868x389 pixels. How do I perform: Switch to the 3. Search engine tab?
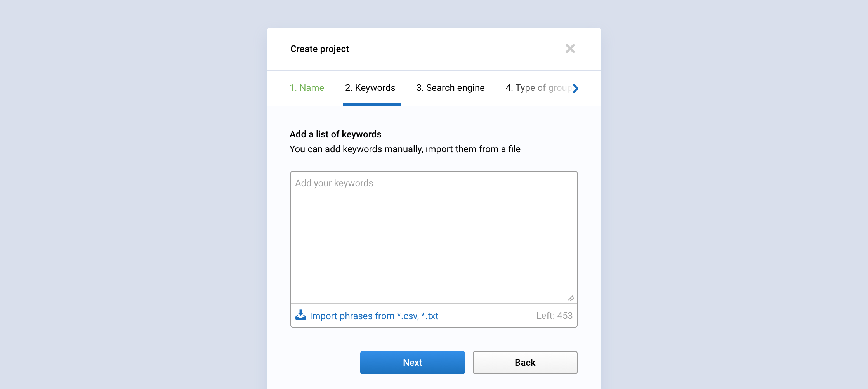click(x=450, y=88)
